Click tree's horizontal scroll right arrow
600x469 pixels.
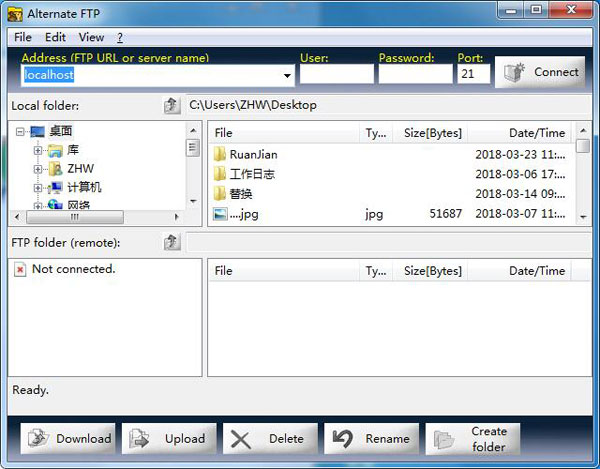click(x=176, y=217)
